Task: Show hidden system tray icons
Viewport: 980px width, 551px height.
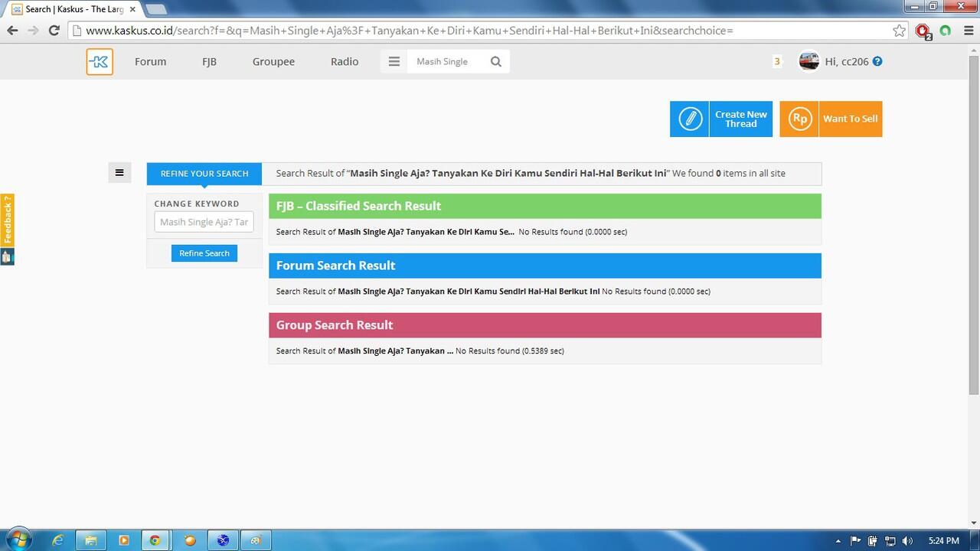Action: coord(838,541)
